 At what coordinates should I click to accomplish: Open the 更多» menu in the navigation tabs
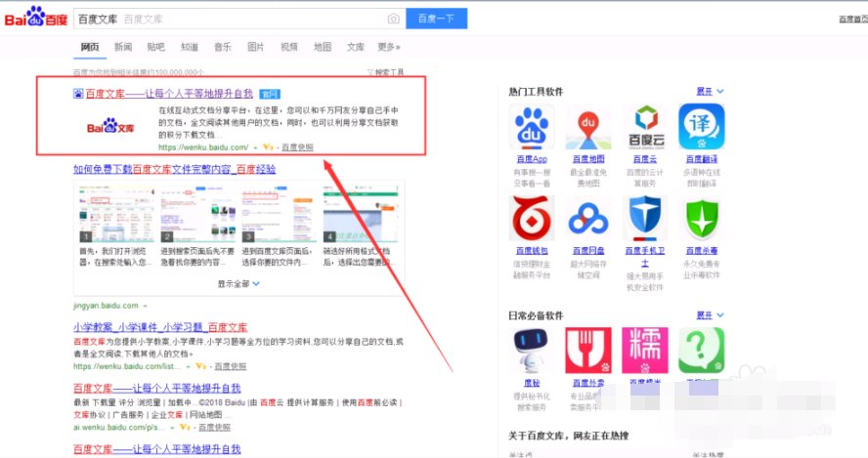pyautogui.click(x=389, y=47)
